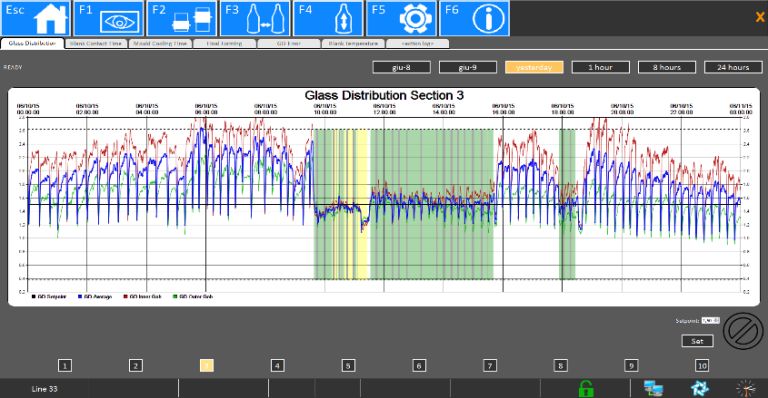This screenshot has height=398, width=768.
Task: Click the Setpoint input field
Action: [710, 321]
